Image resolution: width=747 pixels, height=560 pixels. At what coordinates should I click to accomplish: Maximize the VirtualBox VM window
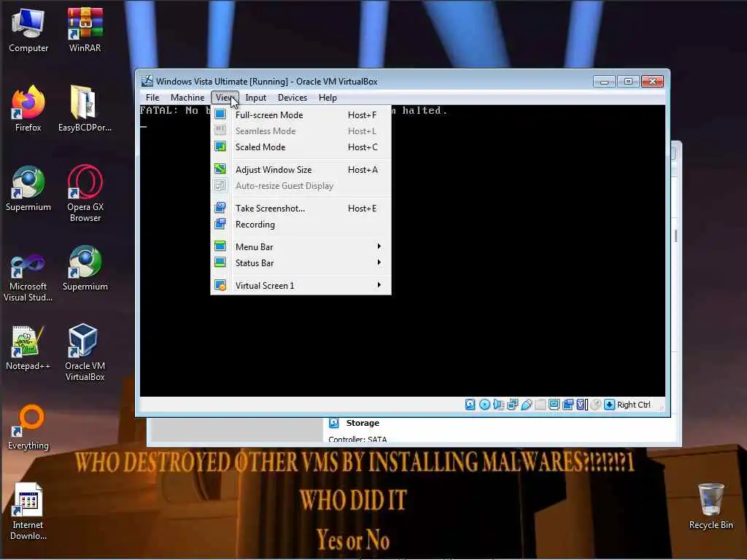(628, 82)
